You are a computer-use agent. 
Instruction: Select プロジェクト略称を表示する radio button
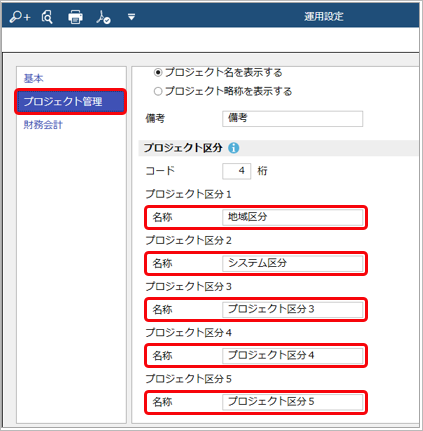[158, 91]
